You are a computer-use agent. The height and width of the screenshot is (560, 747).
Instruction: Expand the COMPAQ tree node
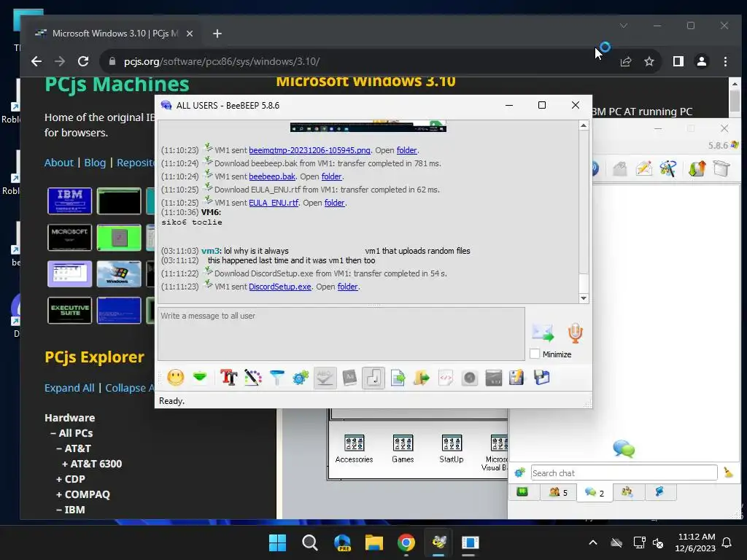[x=83, y=494]
